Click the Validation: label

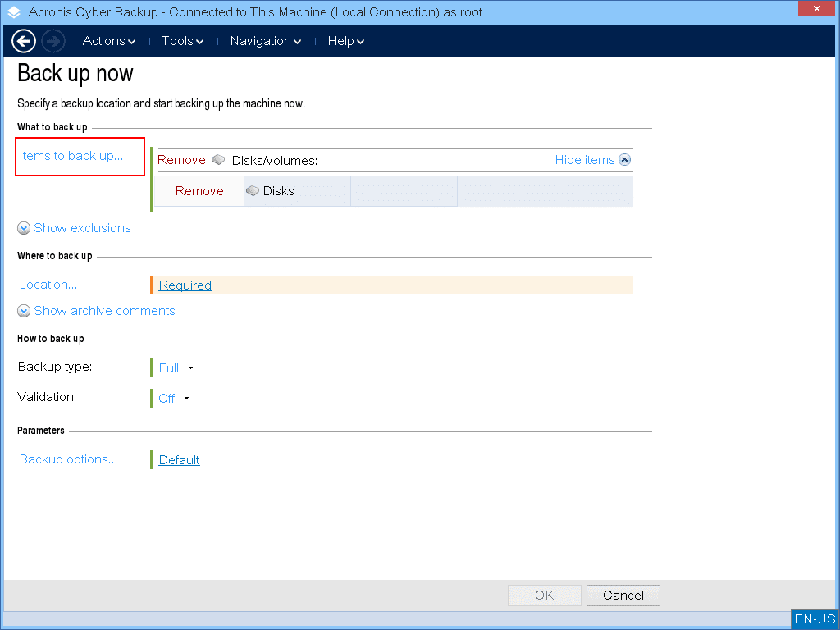point(47,397)
